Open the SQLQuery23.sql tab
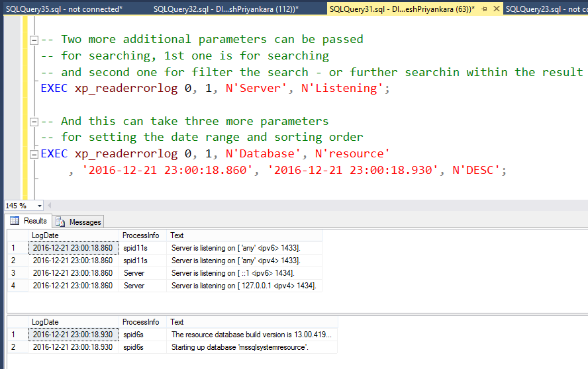The height and width of the screenshot is (369, 588). (546, 9)
